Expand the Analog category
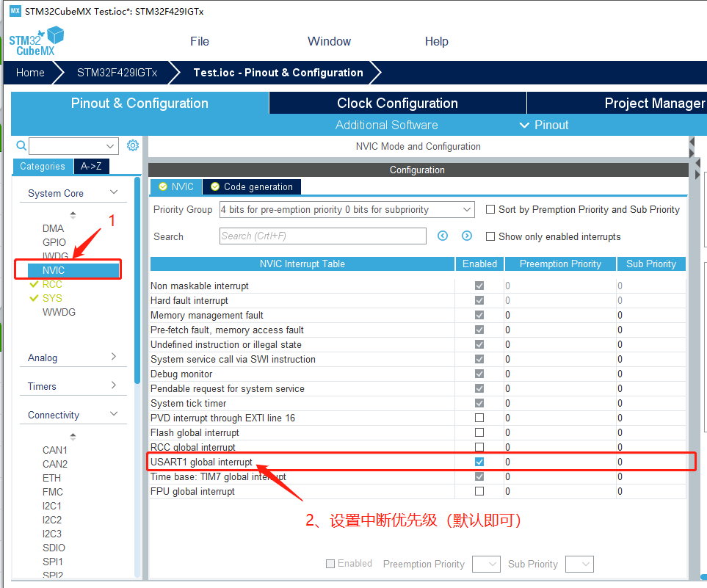The height and width of the screenshot is (588, 707). (x=114, y=357)
